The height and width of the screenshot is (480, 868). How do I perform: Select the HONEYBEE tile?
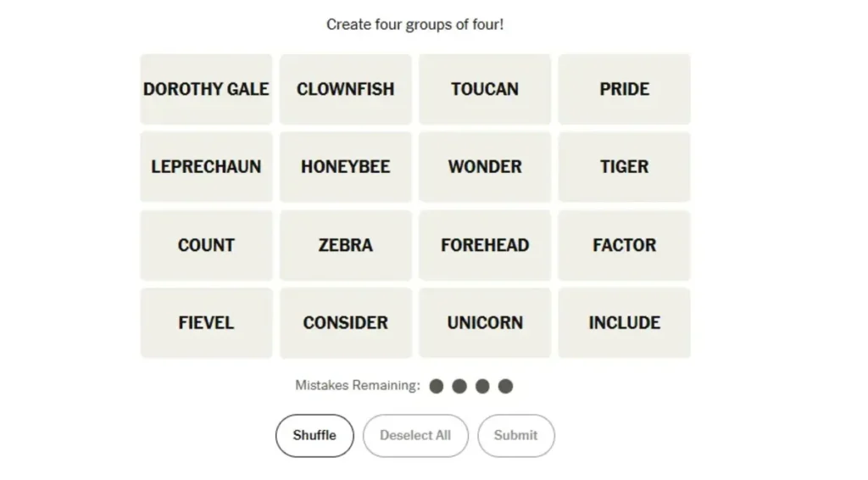(346, 167)
